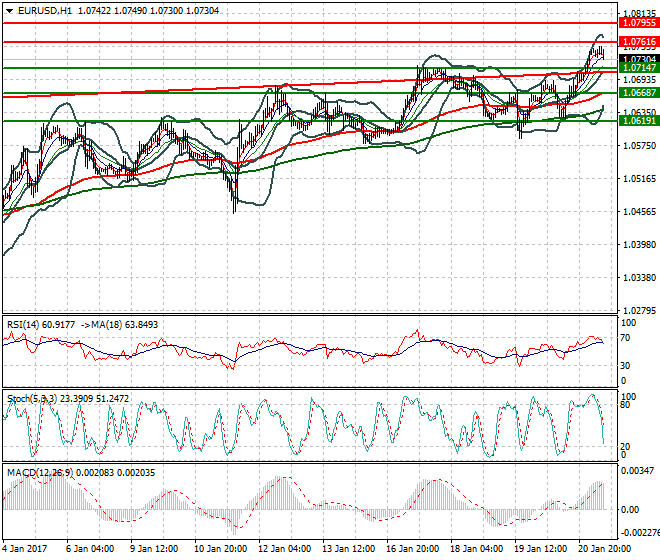Select the 1.05750 price scale value
660x560 pixels.
tap(639, 146)
